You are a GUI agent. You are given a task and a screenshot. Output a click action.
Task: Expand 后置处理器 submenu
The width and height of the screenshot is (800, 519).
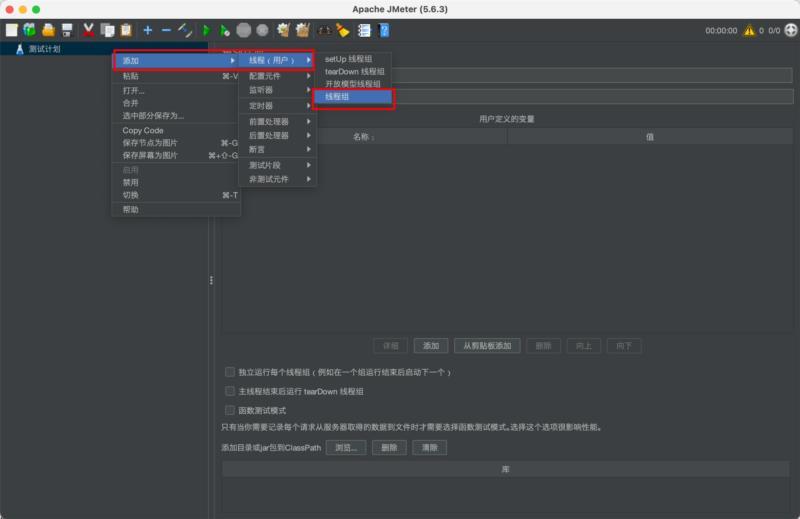278,136
